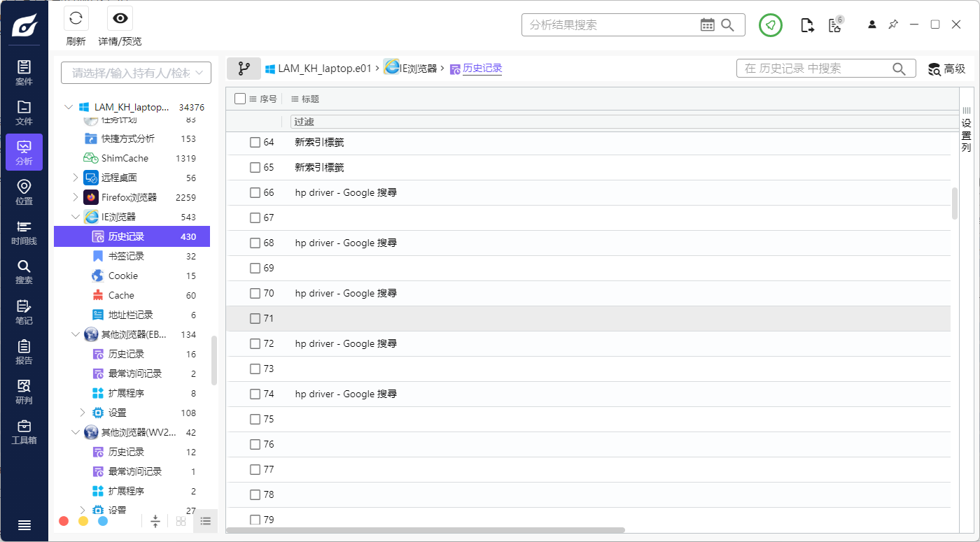980x542 pixels.
Task: Tick the checkbox for row 68
Action: pyautogui.click(x=255, y=243)
